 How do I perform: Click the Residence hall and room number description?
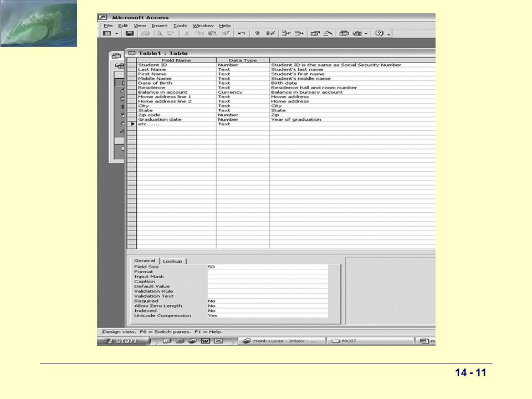pyautogui.click(x=314, y=88)
